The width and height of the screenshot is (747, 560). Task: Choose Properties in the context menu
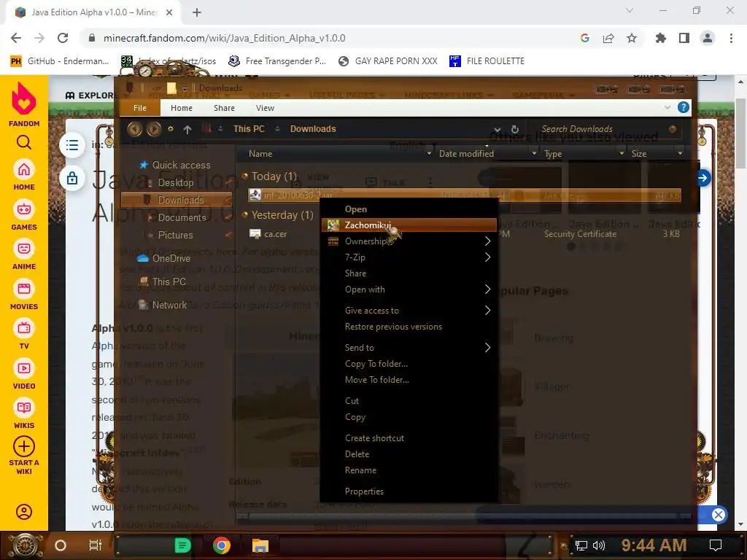tap(409, 491)
